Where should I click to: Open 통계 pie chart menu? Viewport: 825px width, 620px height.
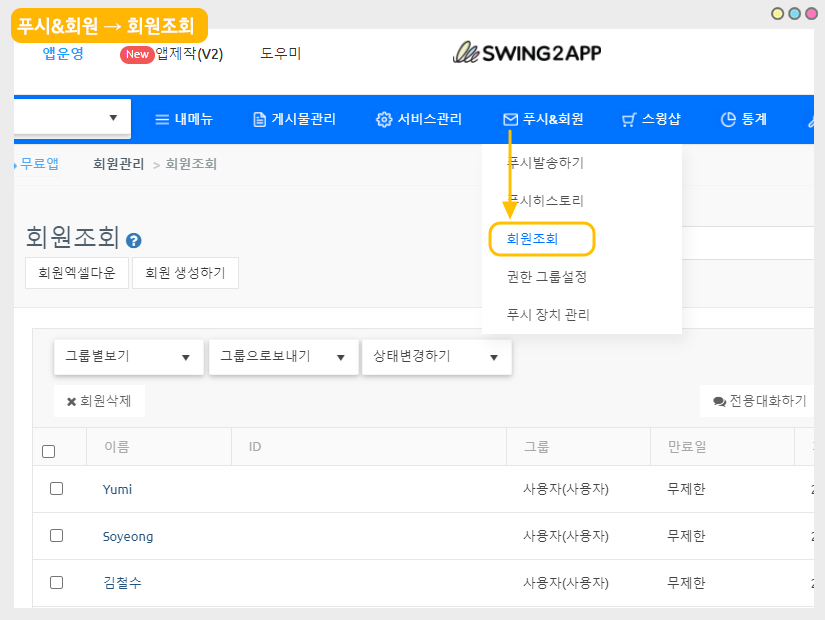[744, 119]
